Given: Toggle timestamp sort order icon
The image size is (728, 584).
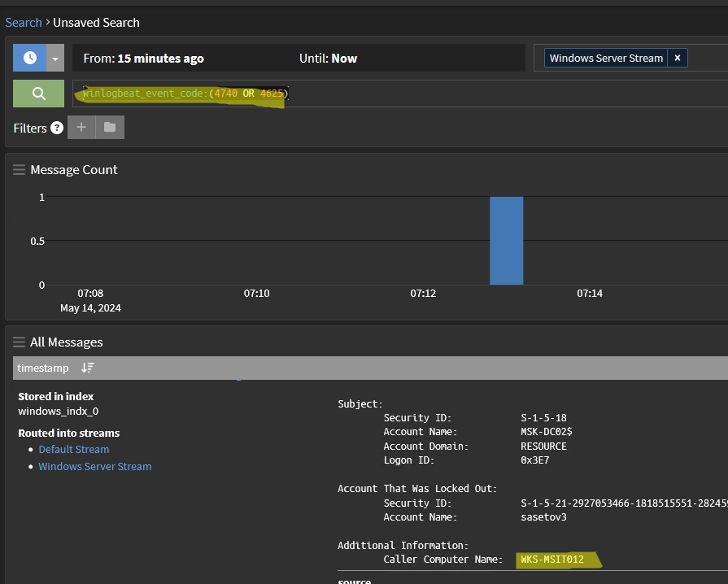Looking at the screenshot, I should [x=87, y=368].
